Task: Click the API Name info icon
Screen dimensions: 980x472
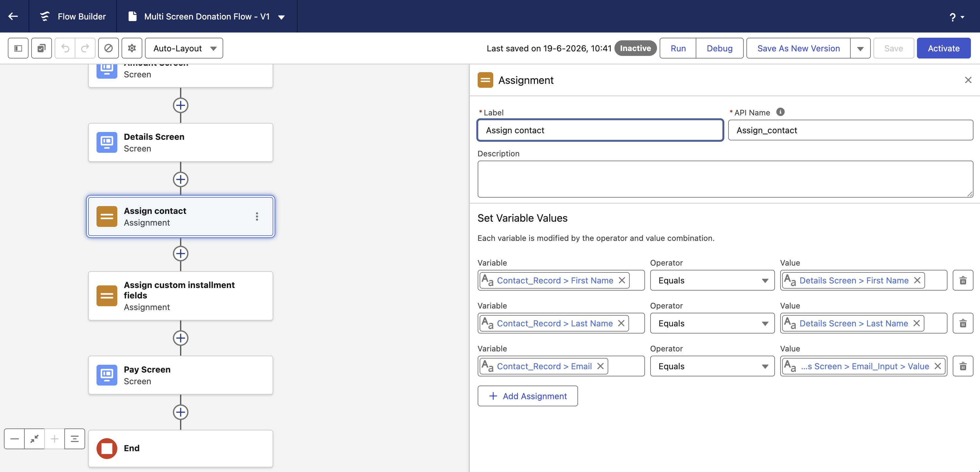Action: pyautogui.click(x=780, y=112)
